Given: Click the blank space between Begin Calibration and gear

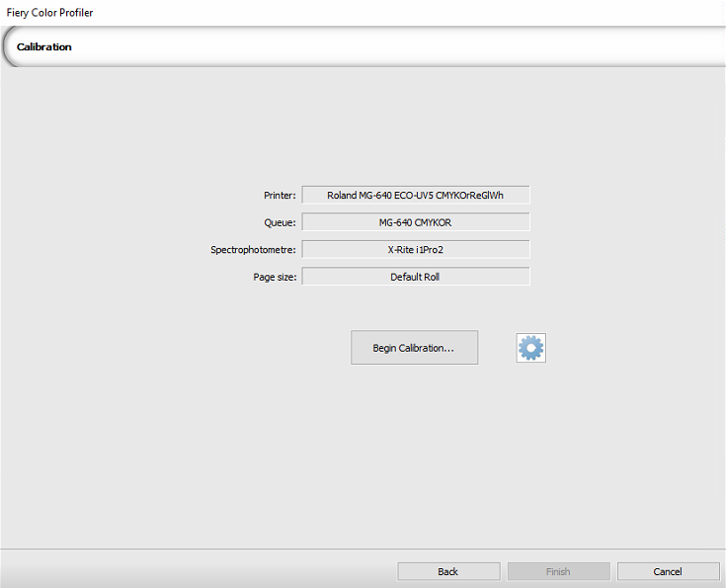Looking at the screenshot, I should 497,348.
